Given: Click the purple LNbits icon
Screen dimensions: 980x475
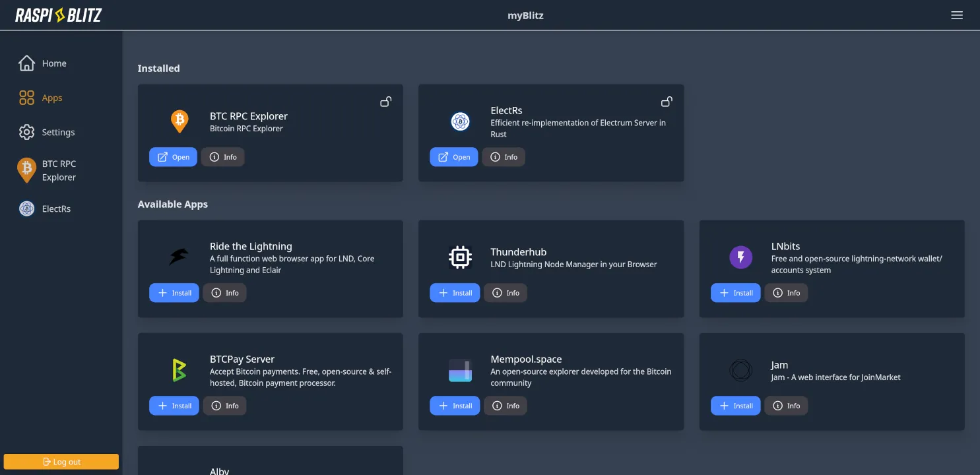Looking at the screenshot, I should [x=740, y=257].
